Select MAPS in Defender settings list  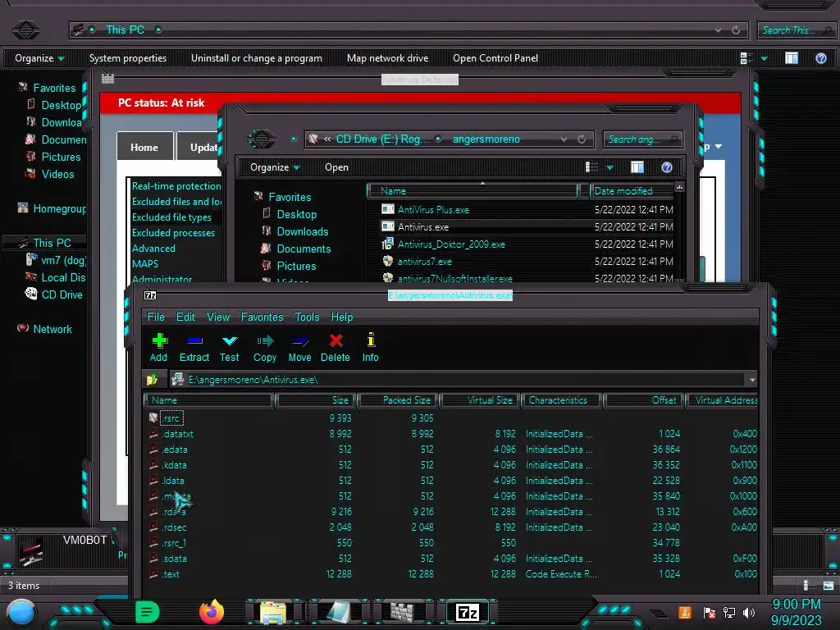tap(144, 263)
